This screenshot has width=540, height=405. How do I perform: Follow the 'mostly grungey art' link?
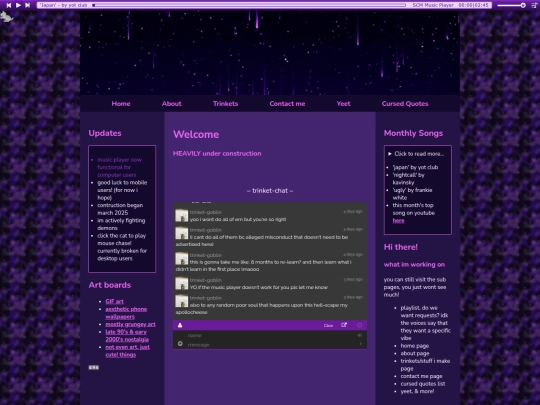[130, 324]
